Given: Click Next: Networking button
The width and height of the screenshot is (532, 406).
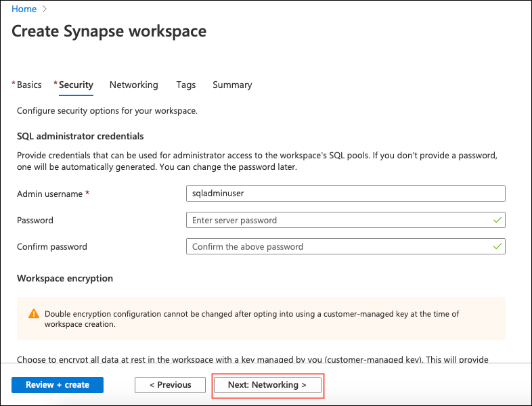Looking at the screenshot, I should pos(267,385).
